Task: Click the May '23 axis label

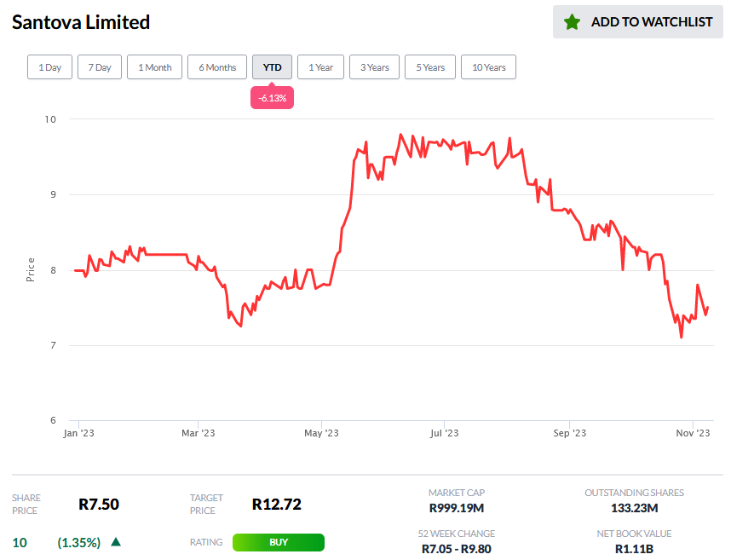Action: [321, 433]
